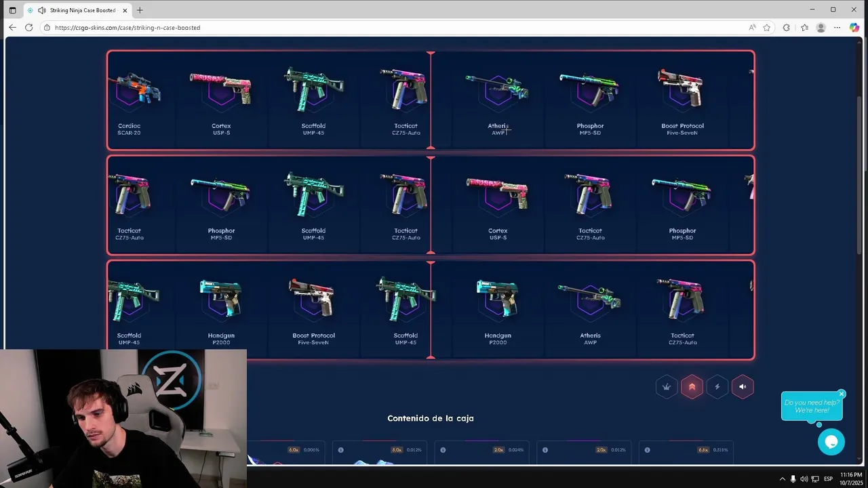The height and width of the screenshot is (488, 868).
Task: Open info icon on the 2.0x 0.024% card
Action: coord(443,450)
